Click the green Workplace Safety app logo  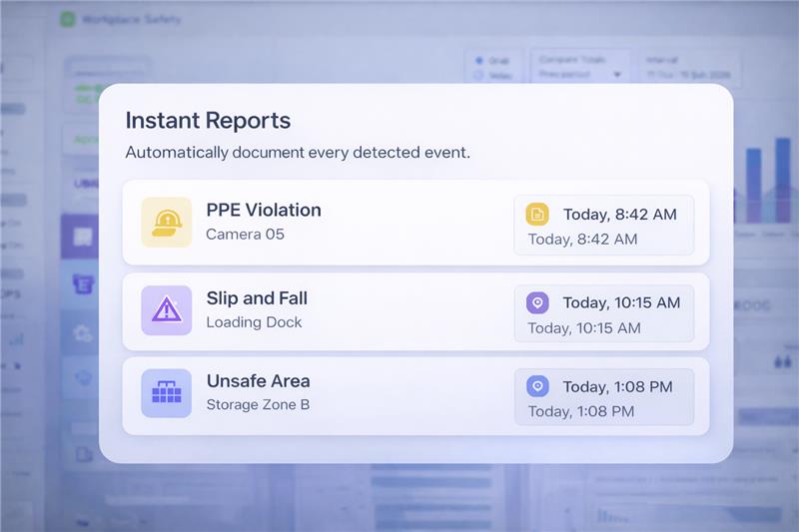click(68, 19)
